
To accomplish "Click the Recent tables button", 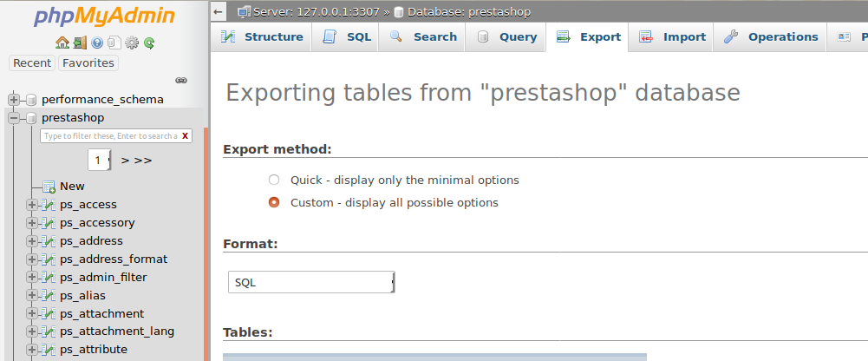I will tap(32, 63).
